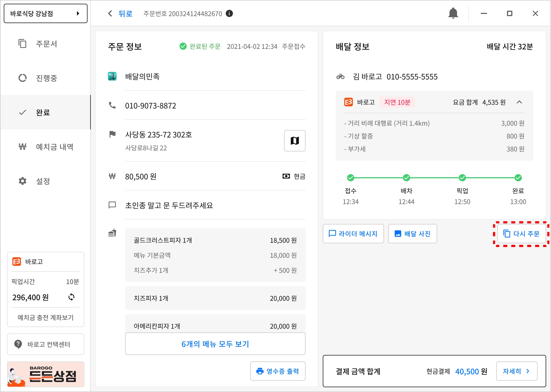Click the notification bell icon
551x392 pixels.
coord(453,13)
